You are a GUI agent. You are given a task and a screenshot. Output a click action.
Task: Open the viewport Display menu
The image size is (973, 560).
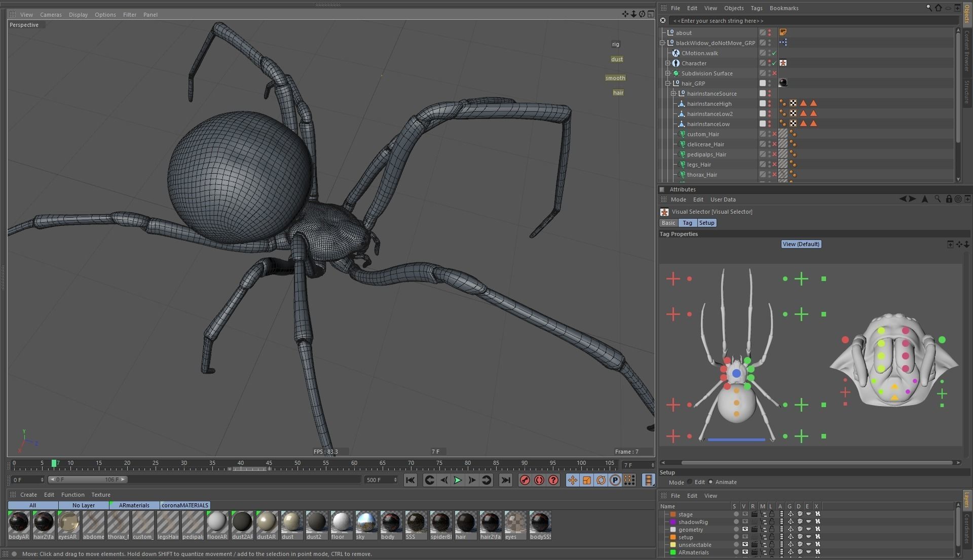tap(78, 15)
